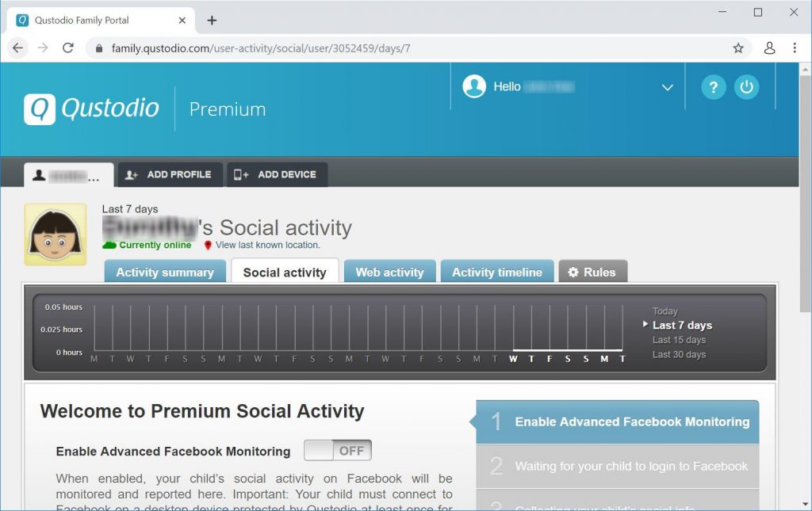Click the page vertical scrollbar thumb
This screenshot has width=812, height=511.
click(x=806, y=194)
